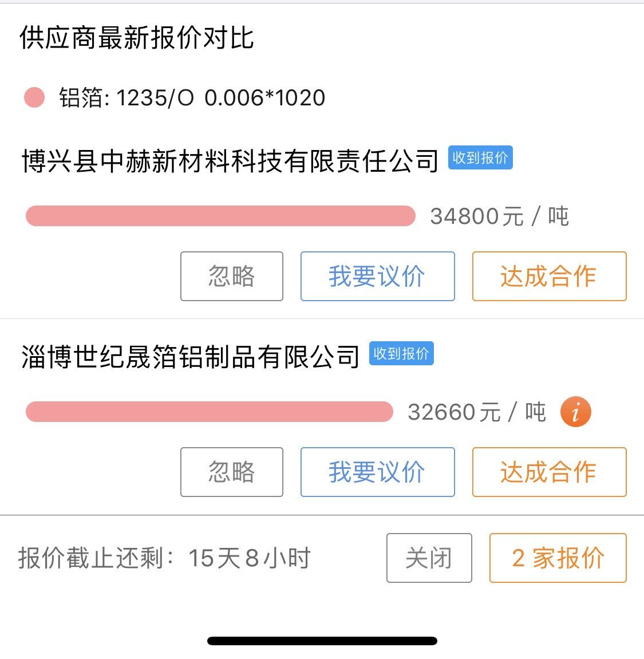
Task: Click the pink legend dot for 铝箔
Action: [x=34, y=97]
